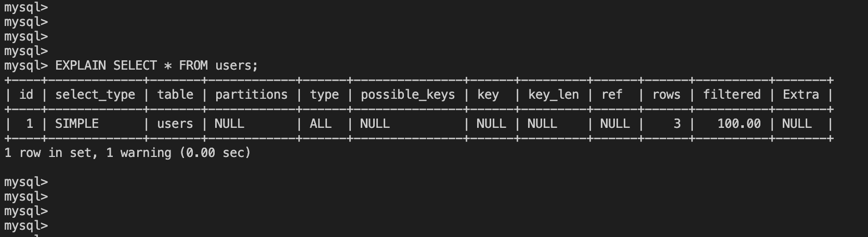The width and height of the screenshot is (868, 237).
Task: Click the "possible_keys" column header
Action: tap(407, 95)
